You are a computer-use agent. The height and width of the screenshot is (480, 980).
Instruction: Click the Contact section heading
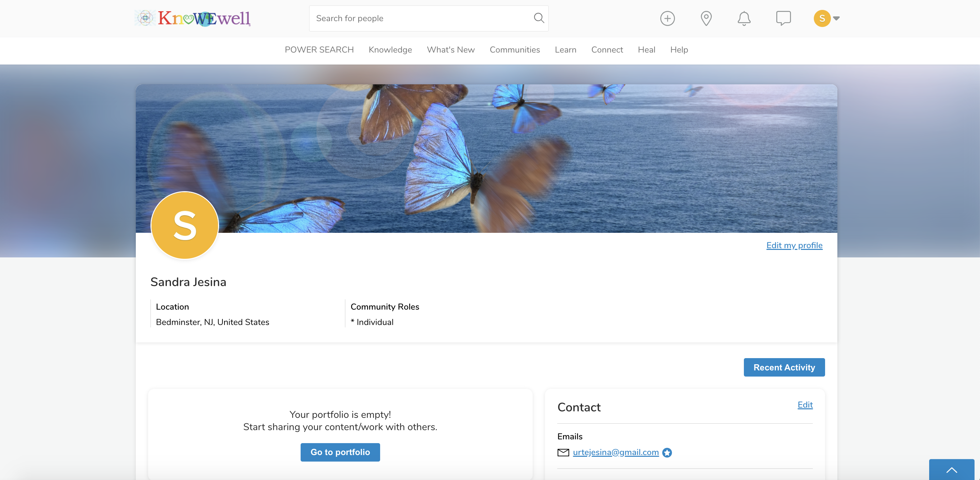[x=579, y=407]
